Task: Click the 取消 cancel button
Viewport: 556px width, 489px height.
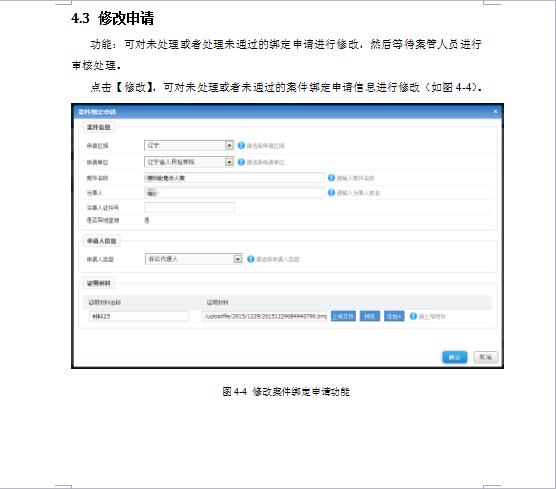Action: tap(486, 357)
